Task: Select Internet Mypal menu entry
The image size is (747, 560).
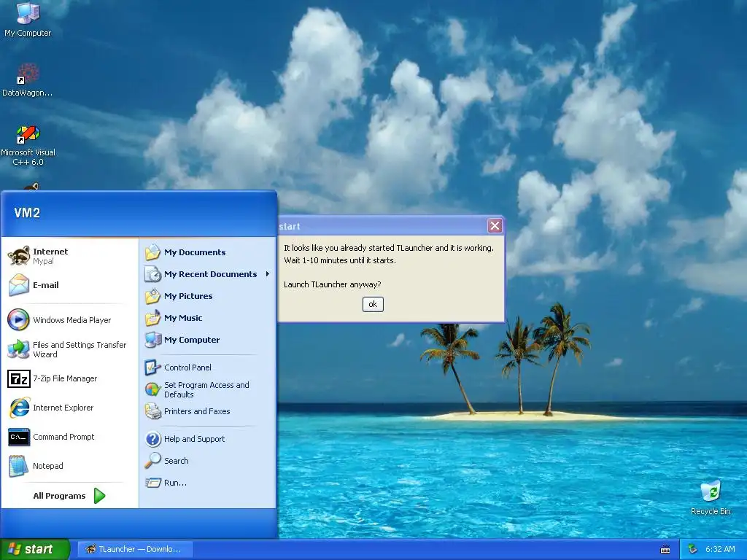Action: point(69,256)
